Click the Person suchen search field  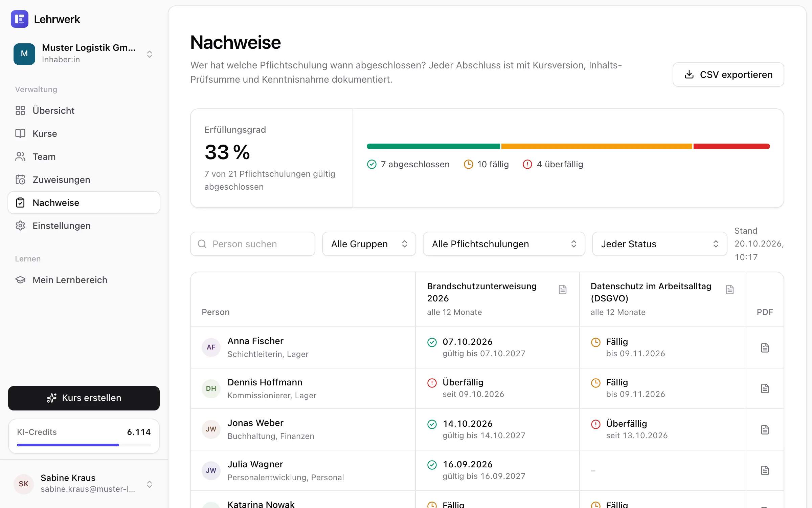coord(252,244)
